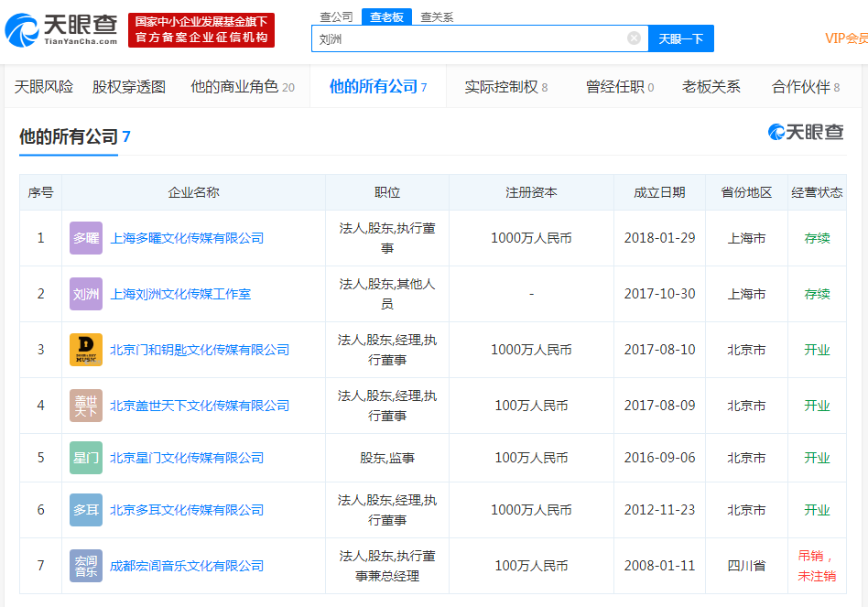Image resolution: width=868 pixels, height=607 pixels.
Task: Select the date 2012-11-23 cell
Action: pyautogui.click(x=660, y=510)
